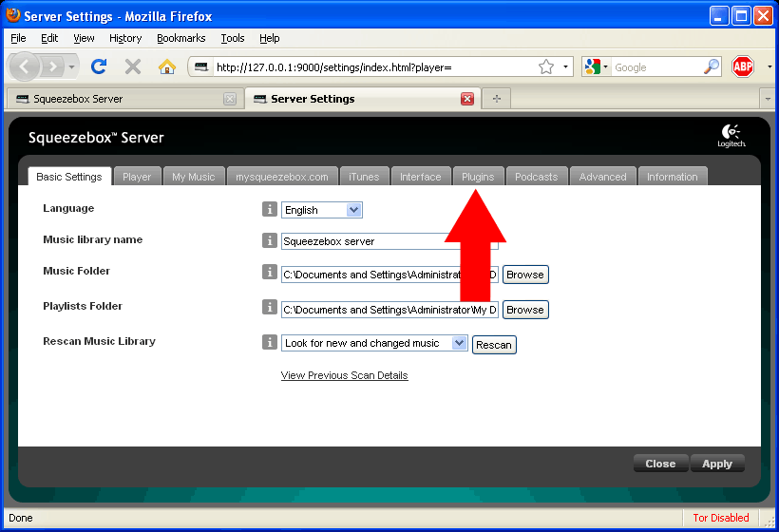Click the Close button in settings
This screenshot has width=779, height=532.
point(660,464)
